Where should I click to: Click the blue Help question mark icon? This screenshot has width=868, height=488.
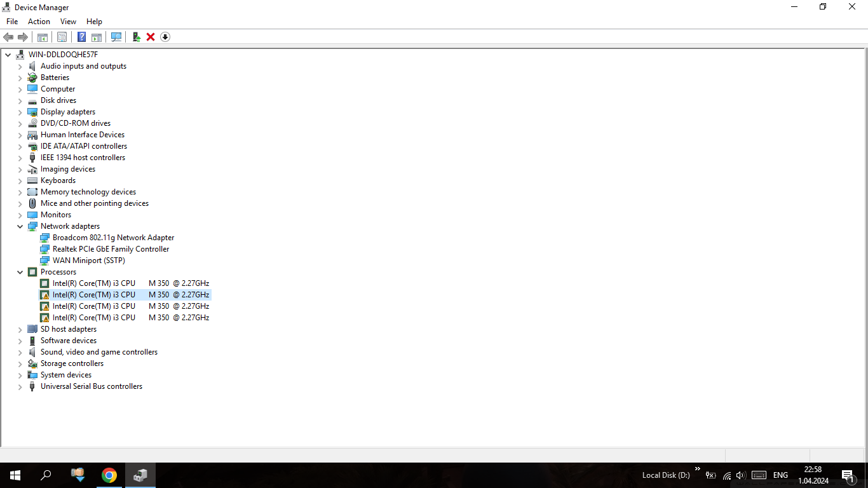(x=82, y=37)
